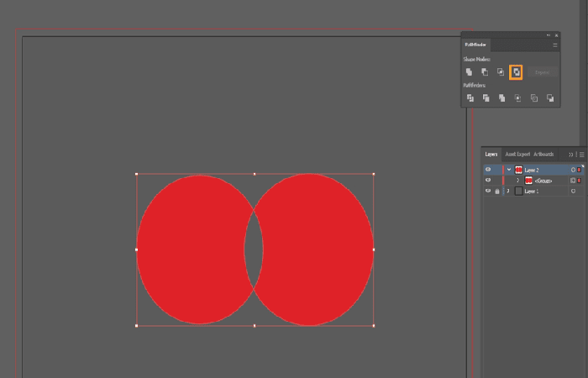Expand the Layer 1 disclosure arrow

[x=508, y=192]
